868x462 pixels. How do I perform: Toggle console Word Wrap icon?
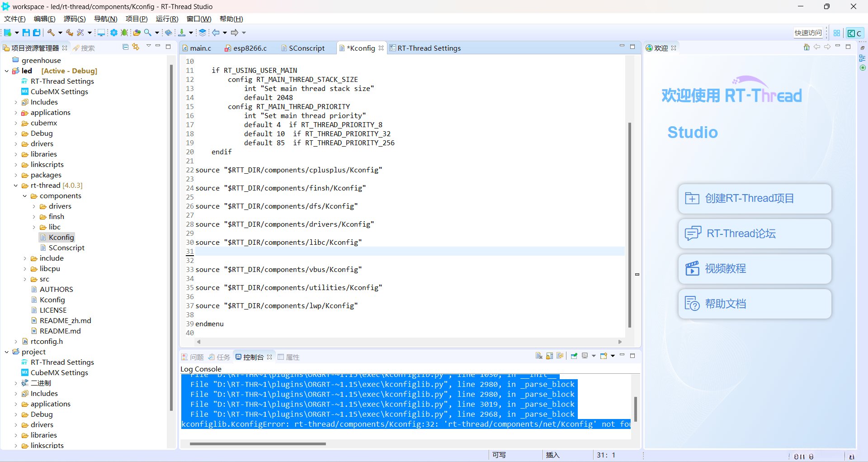pos(560,356)
